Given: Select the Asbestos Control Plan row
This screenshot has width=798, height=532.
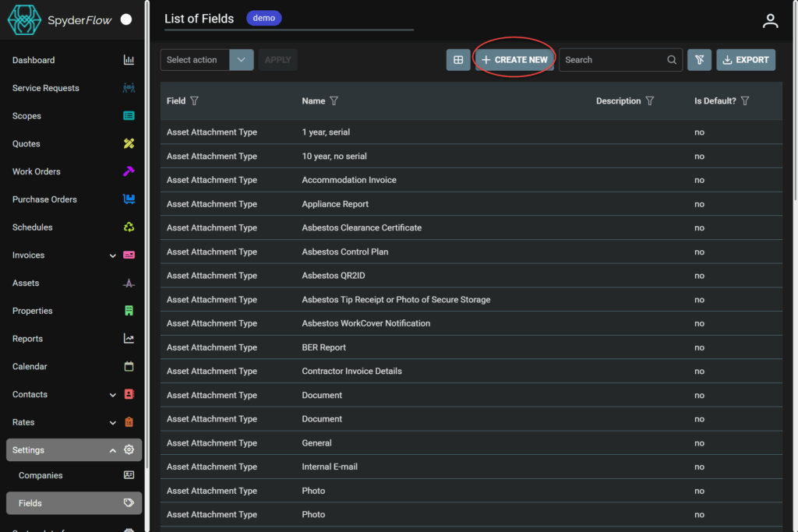Looking at the screenshot, I should [344, 252].
